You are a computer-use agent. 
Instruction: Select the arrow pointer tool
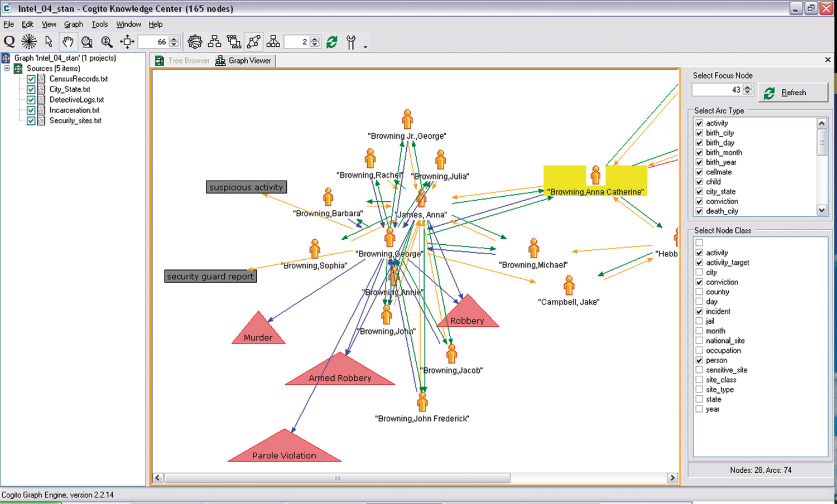(x=49, y=42)
